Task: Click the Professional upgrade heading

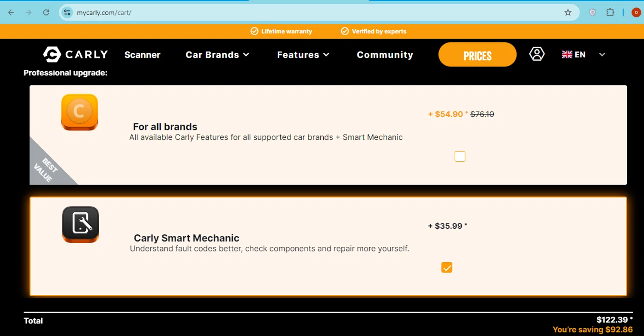Action: pyautogui.click(x=65, y=73)
